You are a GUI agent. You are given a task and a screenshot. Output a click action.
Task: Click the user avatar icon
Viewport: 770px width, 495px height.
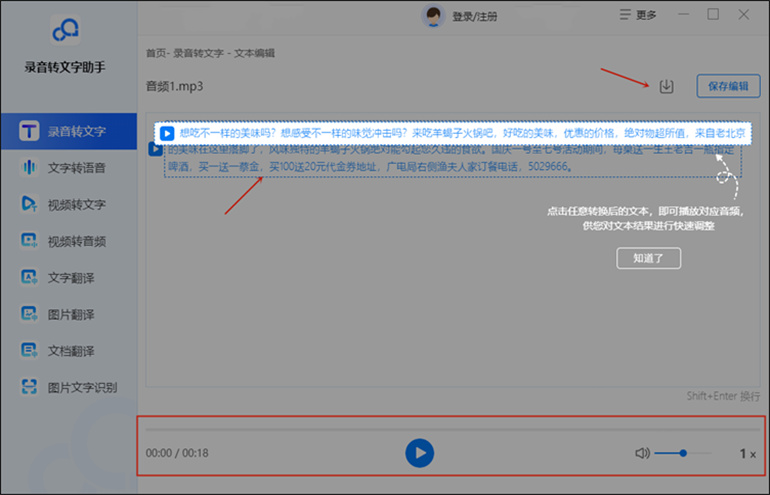tap(433, 16)
